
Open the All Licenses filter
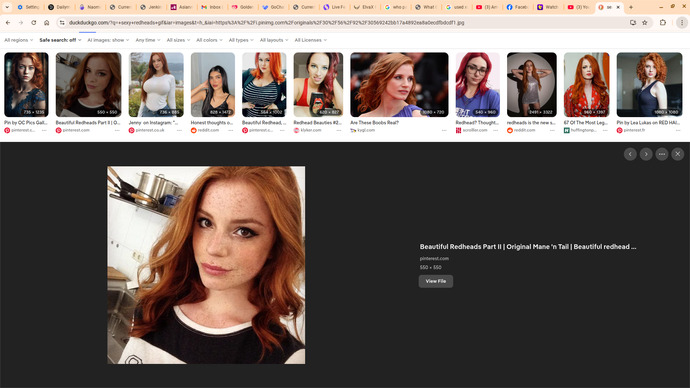(x=311, y=40)
